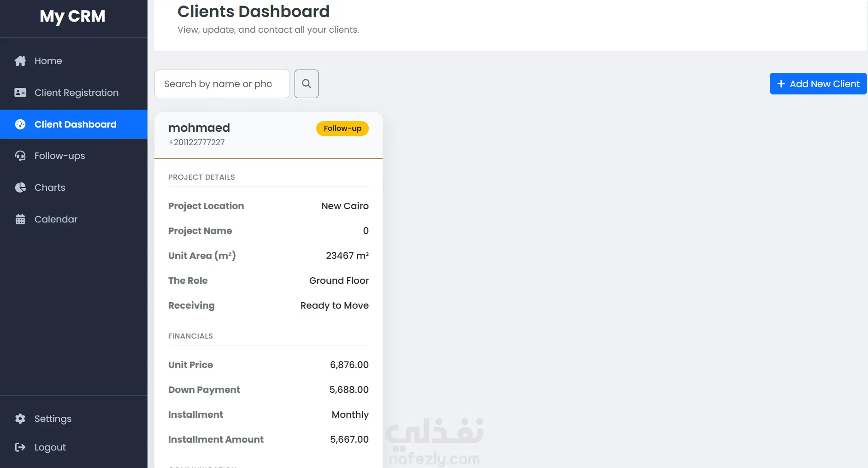The width and height of the screenshot is (868, 468).
Task: Click the Add New Client button
Action: [x=818, y=84]
